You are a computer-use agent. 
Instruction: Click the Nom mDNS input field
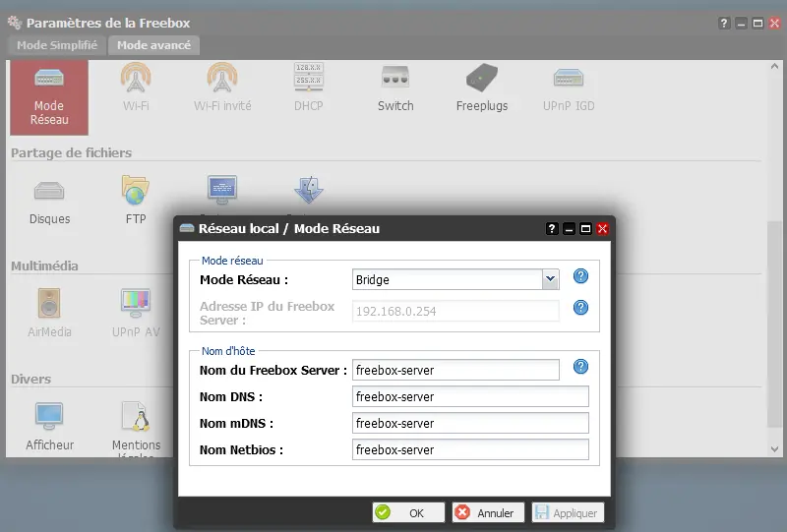[470, 423]
